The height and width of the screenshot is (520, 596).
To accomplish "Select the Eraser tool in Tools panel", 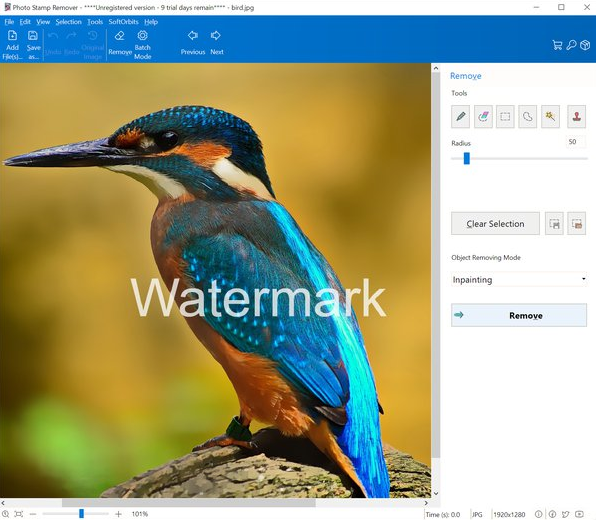I will click(x=483, y=116).
